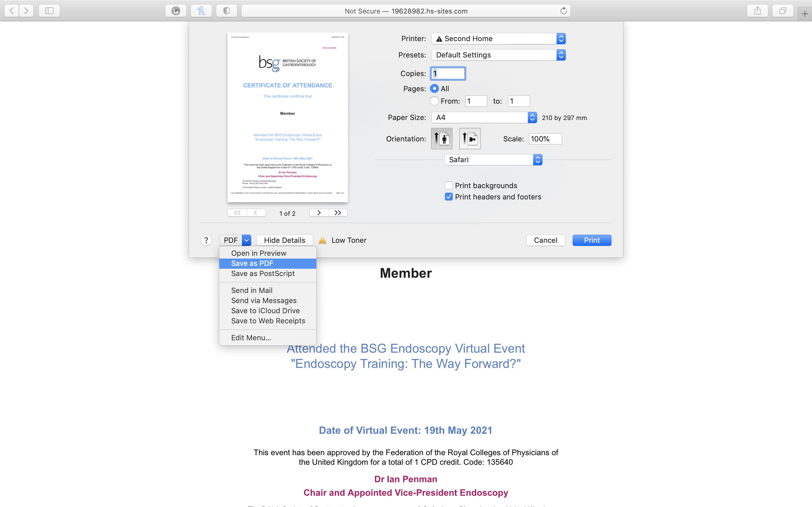Open the Printer dropdown Second Home
Screen dimensions: 812x507
[498, 39]
